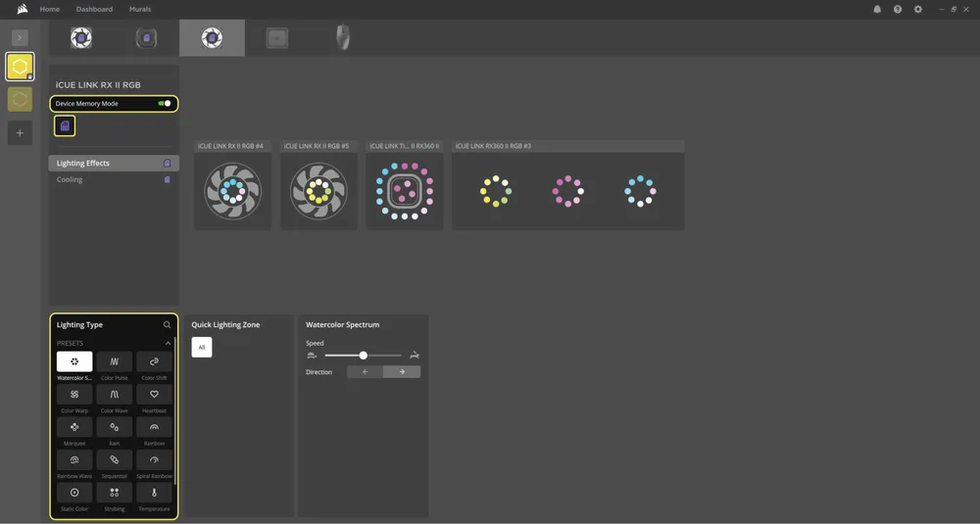The height and width of the screenshot is (524, 980).
Task: Pick the Rain lighting preset
Action: tap(115, 427)
